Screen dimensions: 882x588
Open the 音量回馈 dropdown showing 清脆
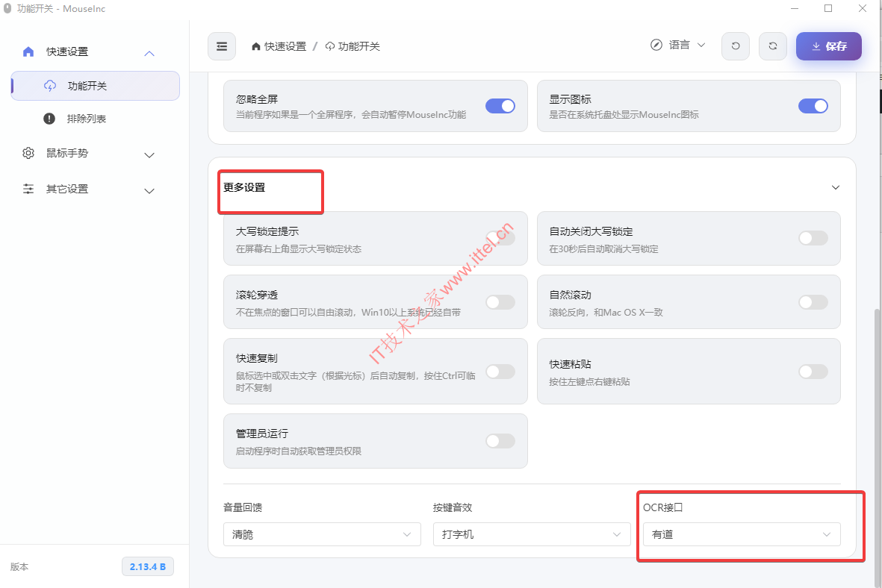click(322, 534)
